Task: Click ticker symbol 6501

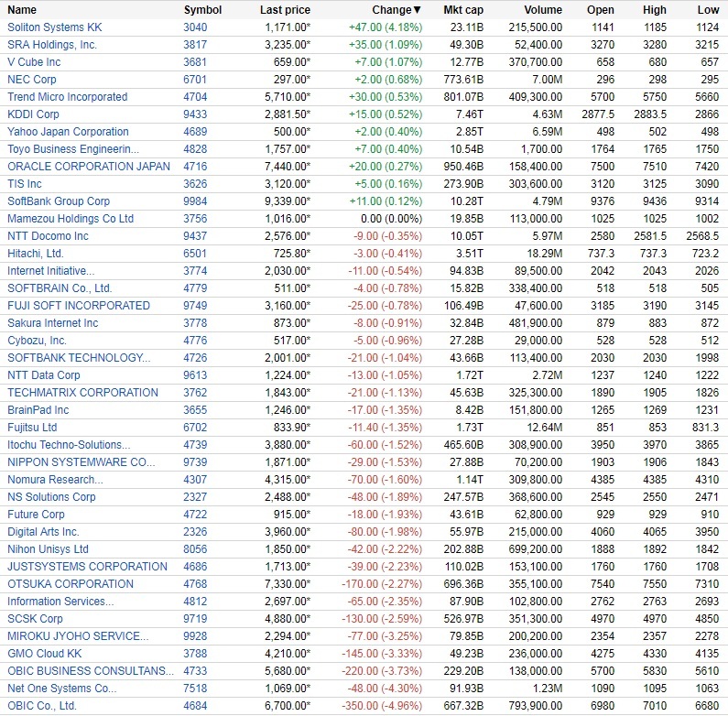Action: coord(195,254)
